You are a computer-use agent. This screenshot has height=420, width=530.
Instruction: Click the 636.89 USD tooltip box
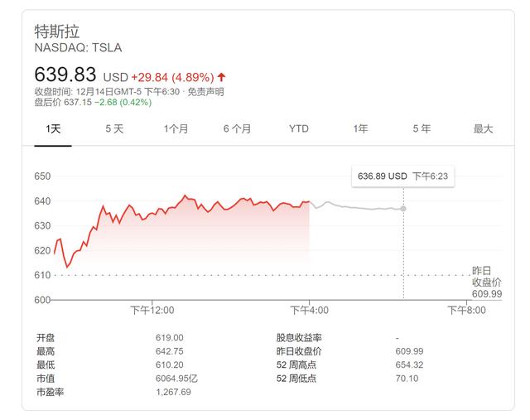coord(403,176)
